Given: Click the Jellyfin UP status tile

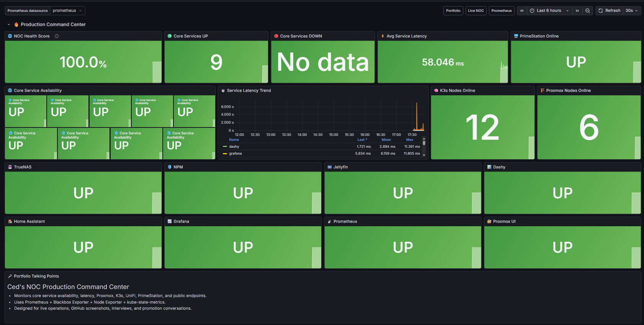Looking at the screenshot, I should pos(403,193).
